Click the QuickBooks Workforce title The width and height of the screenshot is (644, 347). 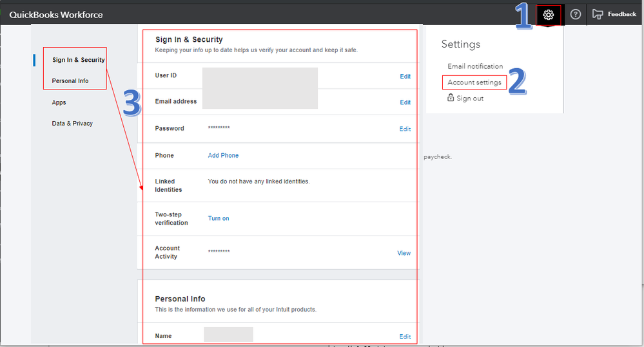pos(56,15)
